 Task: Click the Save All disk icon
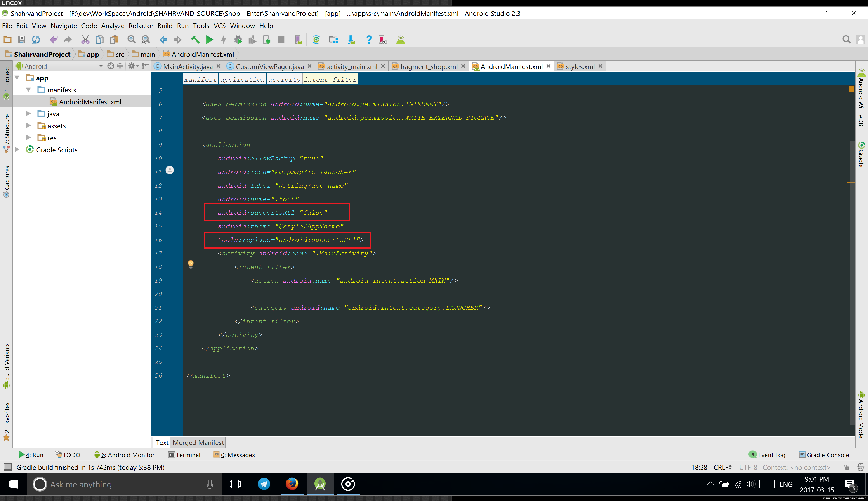coord(22,40)
